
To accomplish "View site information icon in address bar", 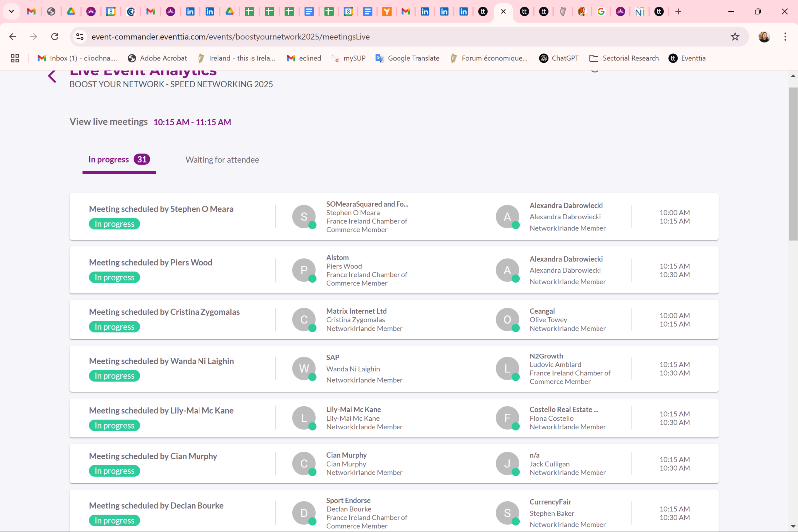I will click(80, 37).
